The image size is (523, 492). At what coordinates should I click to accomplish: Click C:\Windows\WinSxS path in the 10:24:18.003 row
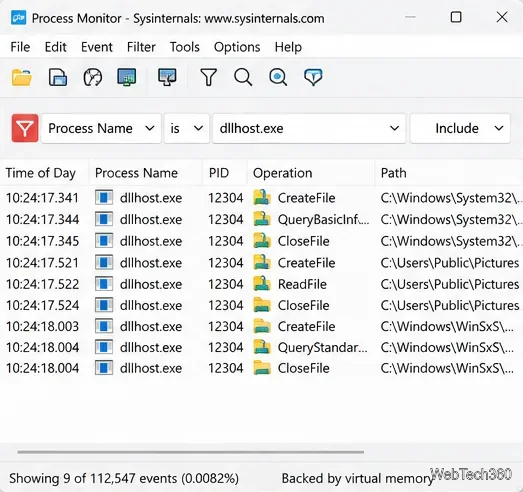pos(447,326)
